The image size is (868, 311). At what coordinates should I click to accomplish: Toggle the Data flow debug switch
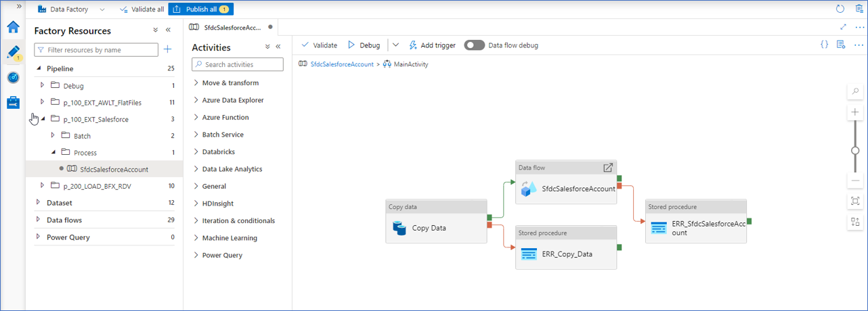474,45
